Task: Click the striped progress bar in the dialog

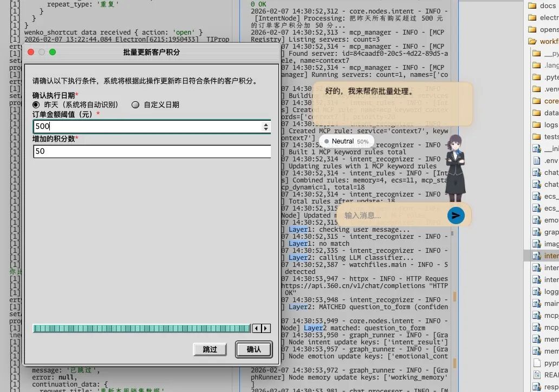Action: [141, 328]
